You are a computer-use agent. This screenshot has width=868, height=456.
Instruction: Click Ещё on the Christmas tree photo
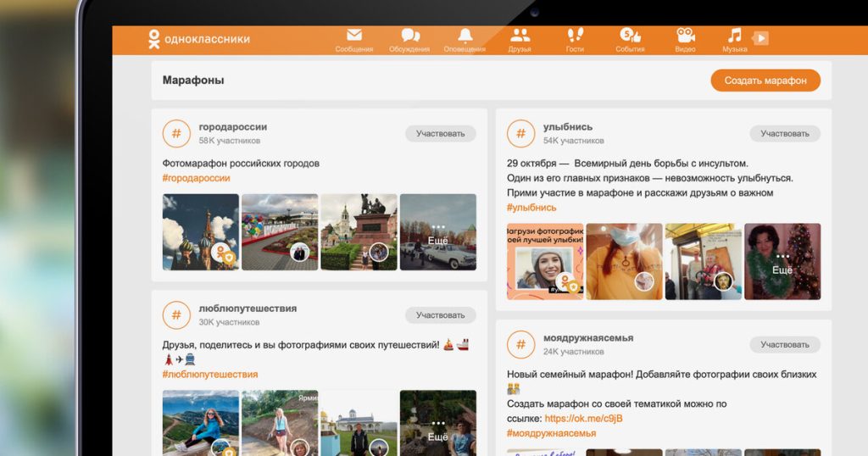[x=782, y=265]
